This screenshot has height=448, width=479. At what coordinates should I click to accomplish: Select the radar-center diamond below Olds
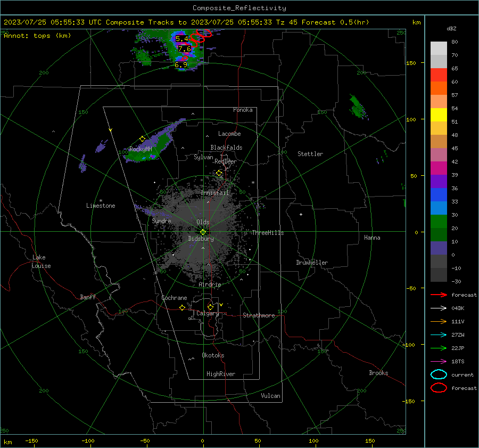click(203, 232)
